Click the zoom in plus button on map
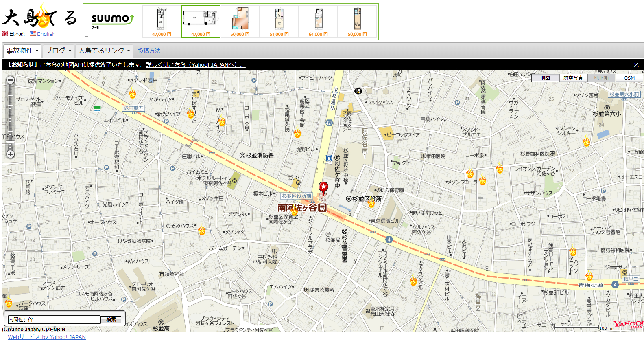The height and width of the screenshot is (343, 644). click(11, 154)
